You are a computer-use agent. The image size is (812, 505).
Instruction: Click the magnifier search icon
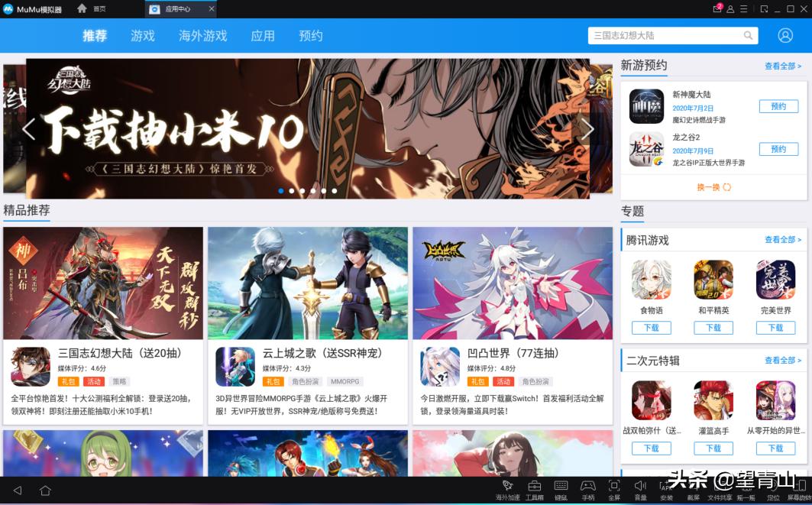tap(748, 35)
